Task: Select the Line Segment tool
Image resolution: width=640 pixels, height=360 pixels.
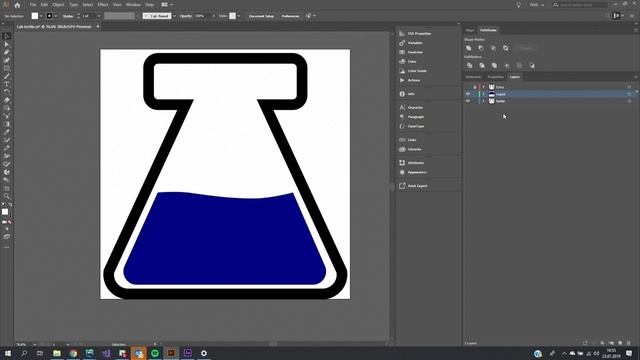Action: click(x=7, y=76)
